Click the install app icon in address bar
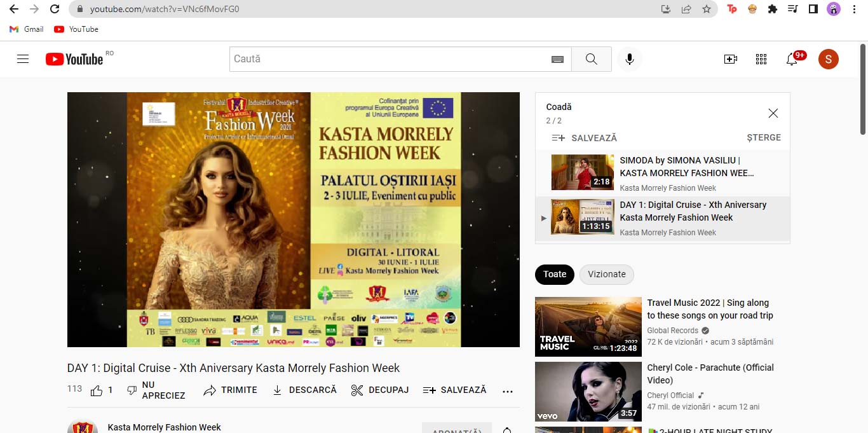 point(666,9)
